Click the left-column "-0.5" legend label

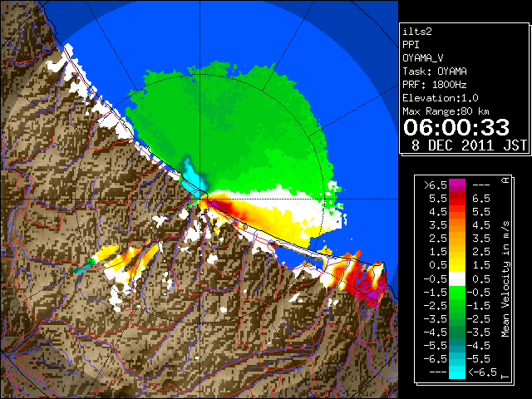(x=436, y=279)
